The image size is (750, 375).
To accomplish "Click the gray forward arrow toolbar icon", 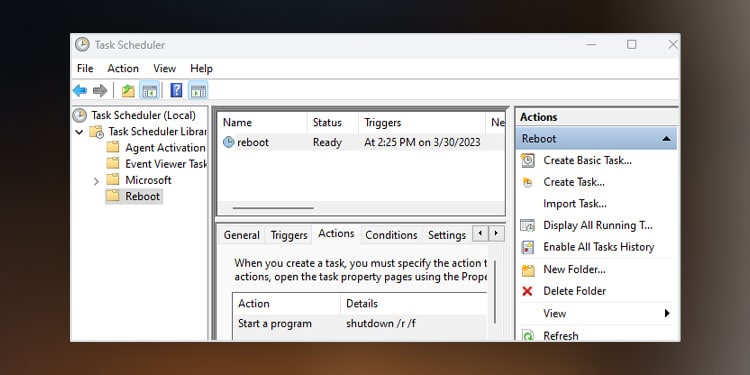I will 100,90.
